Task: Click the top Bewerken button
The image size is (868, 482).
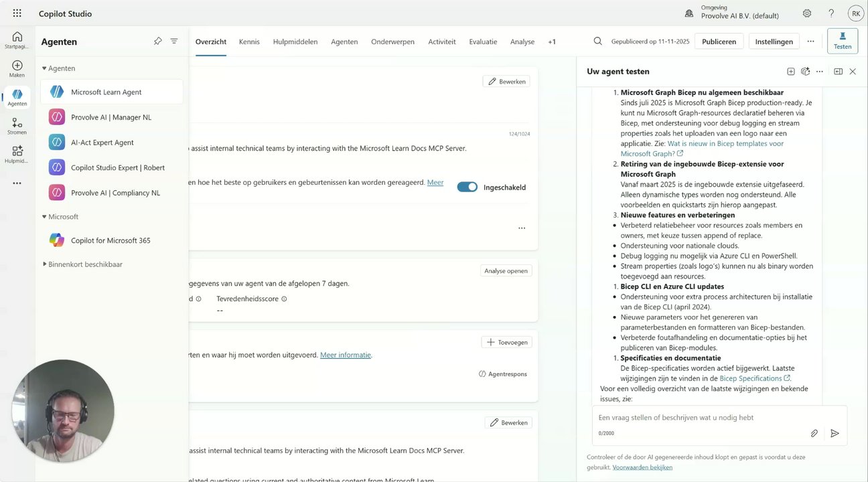Action: coord(506,81)
